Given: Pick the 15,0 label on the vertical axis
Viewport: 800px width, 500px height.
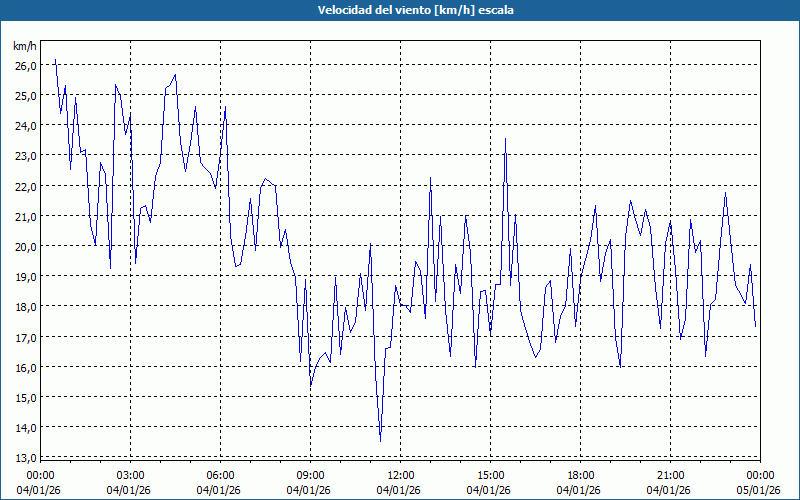Looking at the screenshot, I should 25,397.
